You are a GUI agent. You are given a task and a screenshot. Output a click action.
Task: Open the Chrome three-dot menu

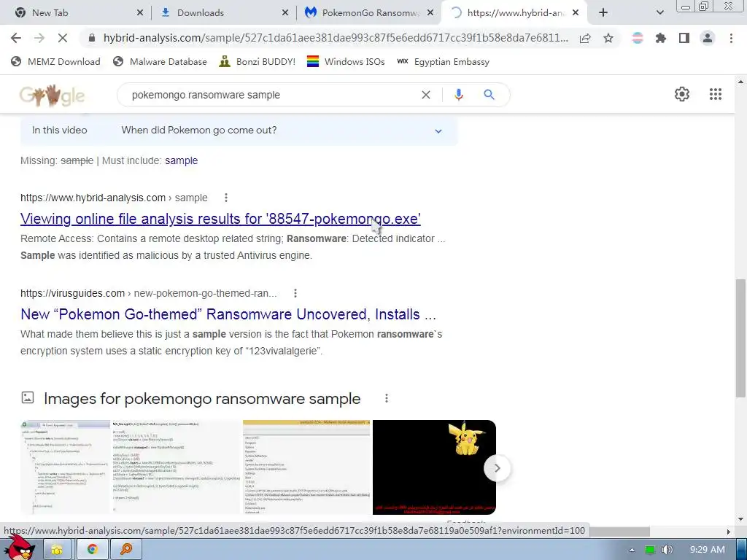click(x=731, y=38)
